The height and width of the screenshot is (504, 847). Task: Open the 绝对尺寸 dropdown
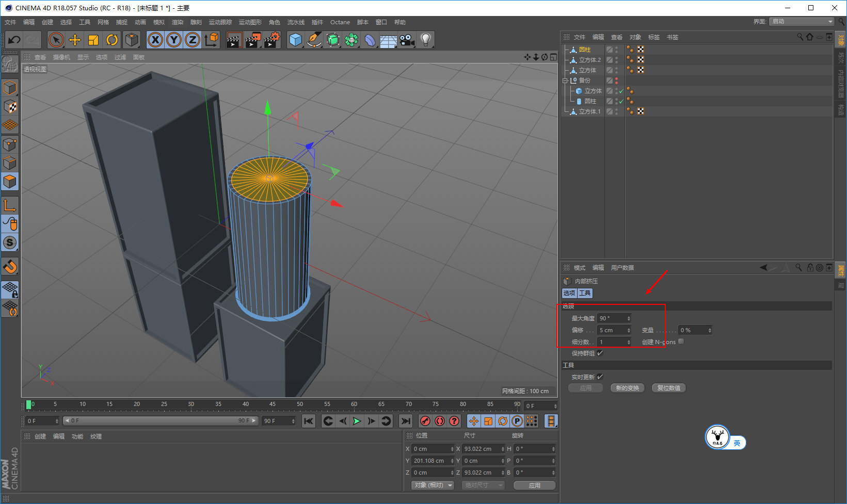point(483,485)
